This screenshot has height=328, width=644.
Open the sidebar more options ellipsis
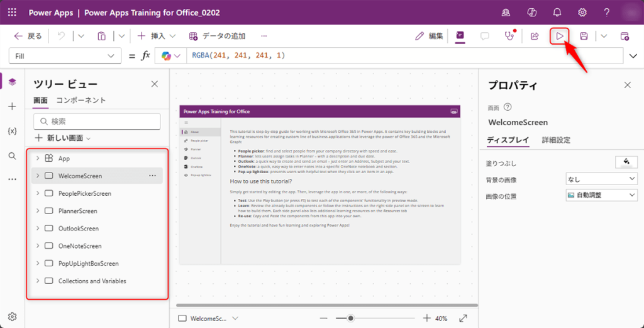(13, 179)
